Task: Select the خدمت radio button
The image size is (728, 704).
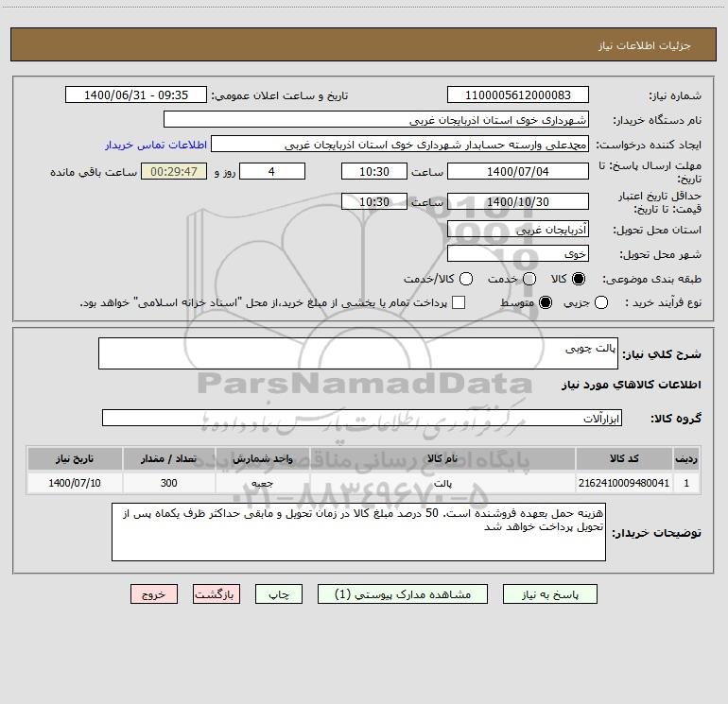Action: click(529, 279)
